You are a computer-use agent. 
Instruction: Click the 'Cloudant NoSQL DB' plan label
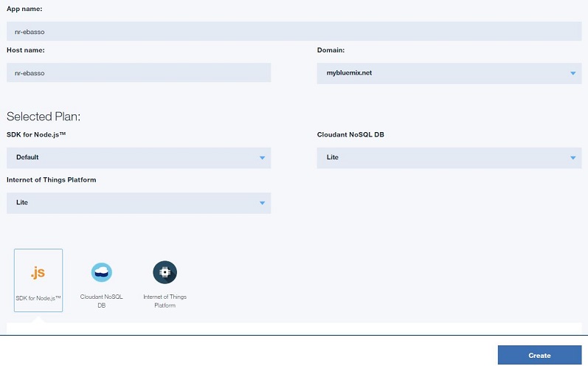tap(350, 134)
